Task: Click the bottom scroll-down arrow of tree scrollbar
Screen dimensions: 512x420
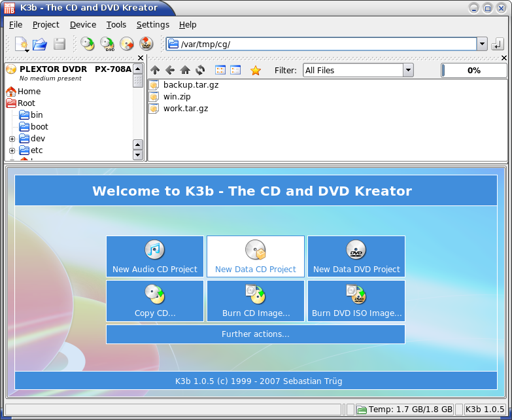Action: [138, 155]
